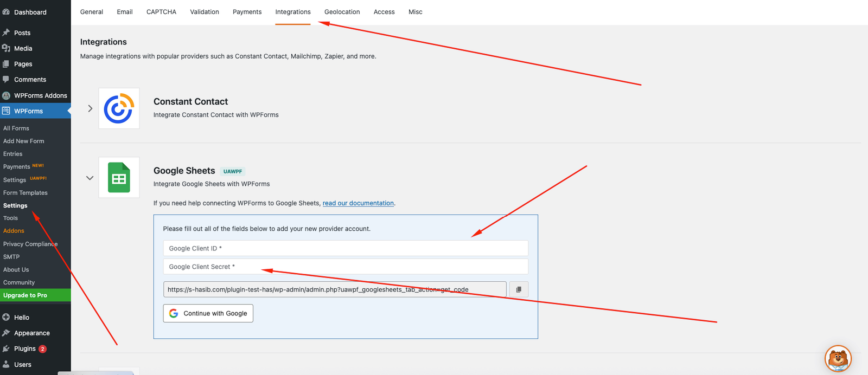Open the Payments settings tab
This screenshot has width=868, height=375.
click(247, 12)
